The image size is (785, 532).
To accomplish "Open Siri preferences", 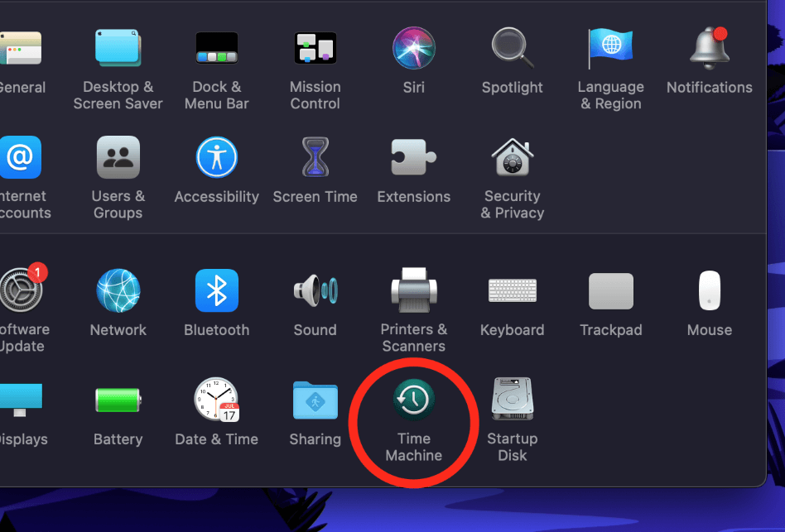I will point(414,49).
